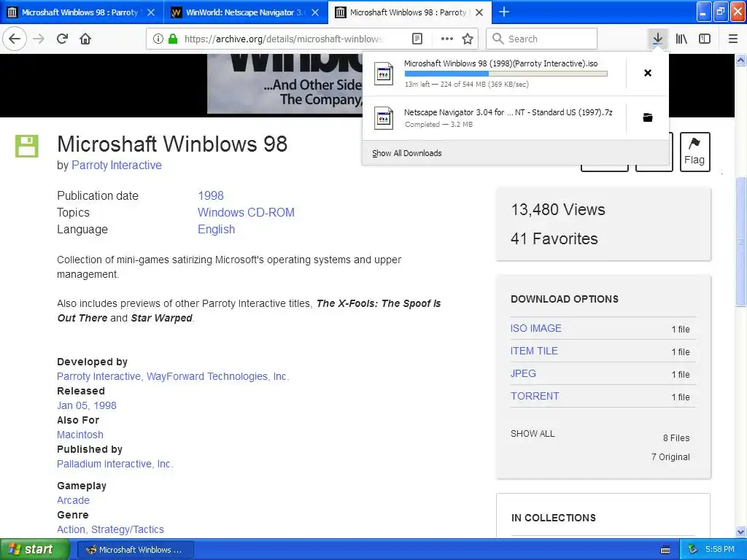Open the developer Parroty Interactive, WayForward link
The image size is (747, 560).
173,376
